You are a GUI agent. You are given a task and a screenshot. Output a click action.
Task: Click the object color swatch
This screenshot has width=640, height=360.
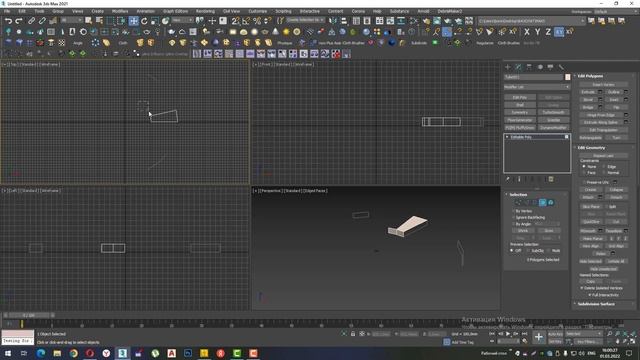tap(568, 77)
